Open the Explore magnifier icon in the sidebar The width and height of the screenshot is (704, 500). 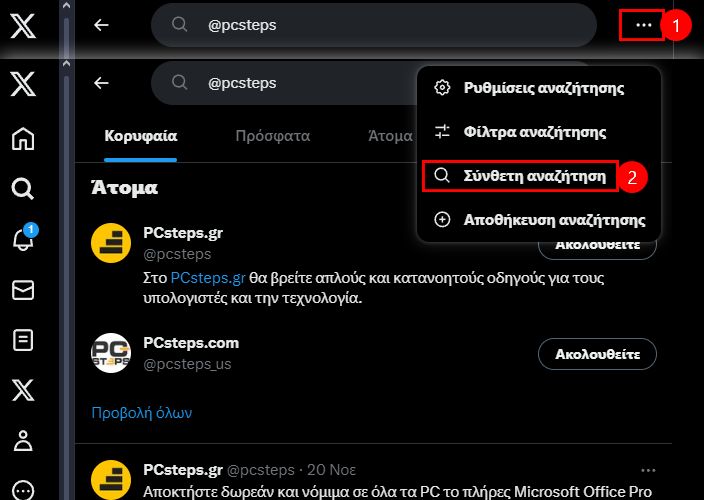[23, 189]
